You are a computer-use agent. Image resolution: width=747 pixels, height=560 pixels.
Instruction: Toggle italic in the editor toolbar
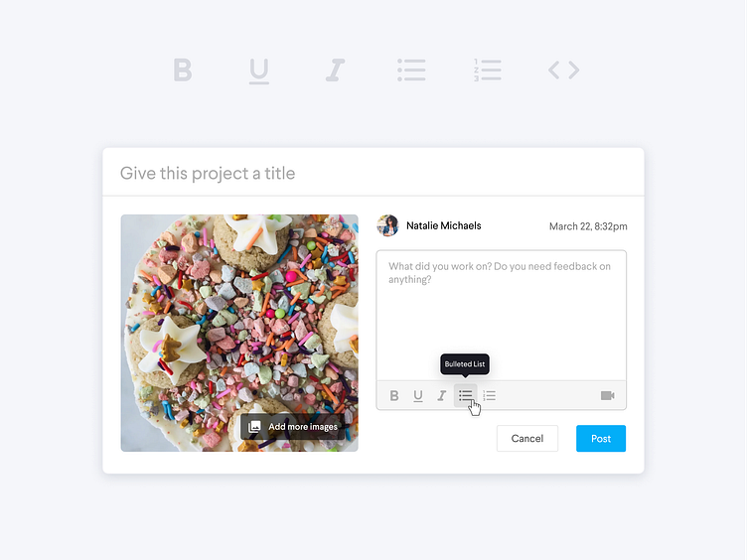point(442,396)
